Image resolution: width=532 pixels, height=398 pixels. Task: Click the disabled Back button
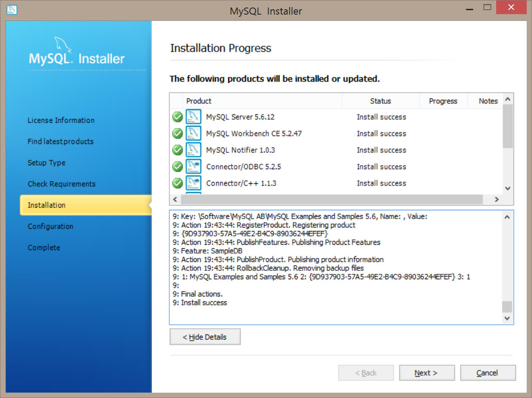[x=366, y=373]
